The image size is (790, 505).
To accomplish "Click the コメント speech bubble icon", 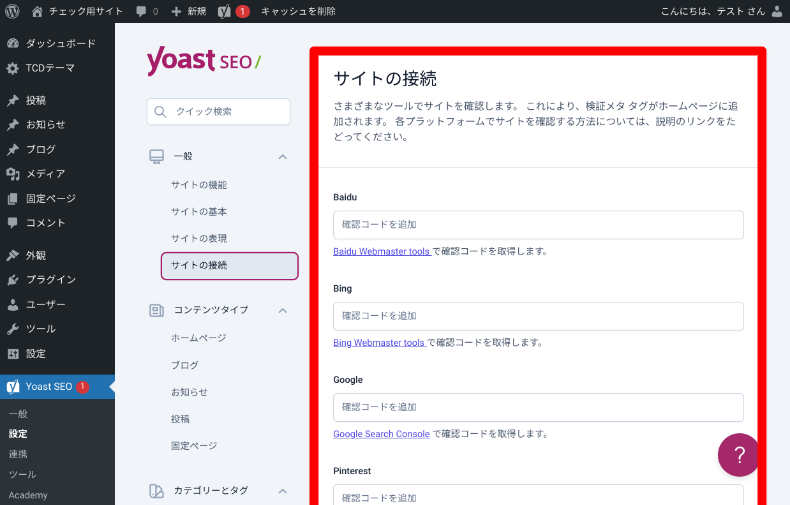I will tap(13, 223).
